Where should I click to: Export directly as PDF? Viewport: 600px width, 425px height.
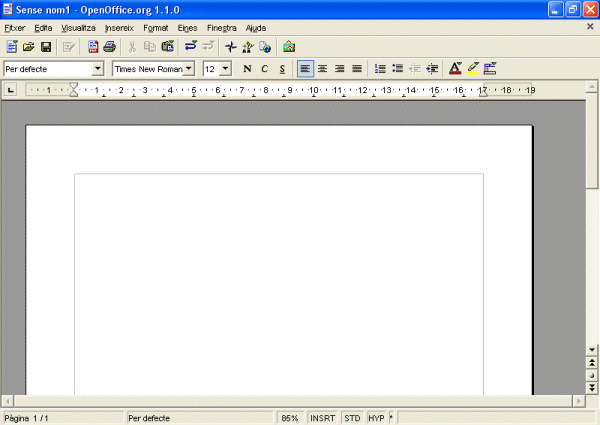tap(93, 47)
